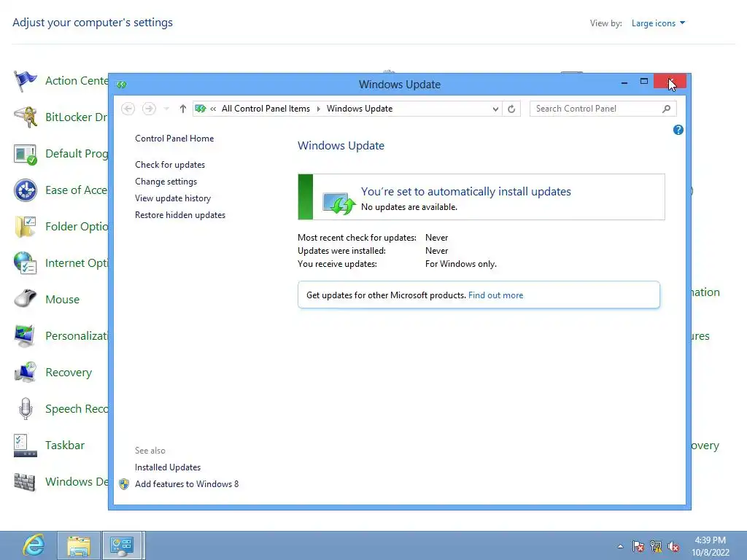Refresh the Windows Update page
This screenshot has height=560, width=747.
tap(511, 109)
